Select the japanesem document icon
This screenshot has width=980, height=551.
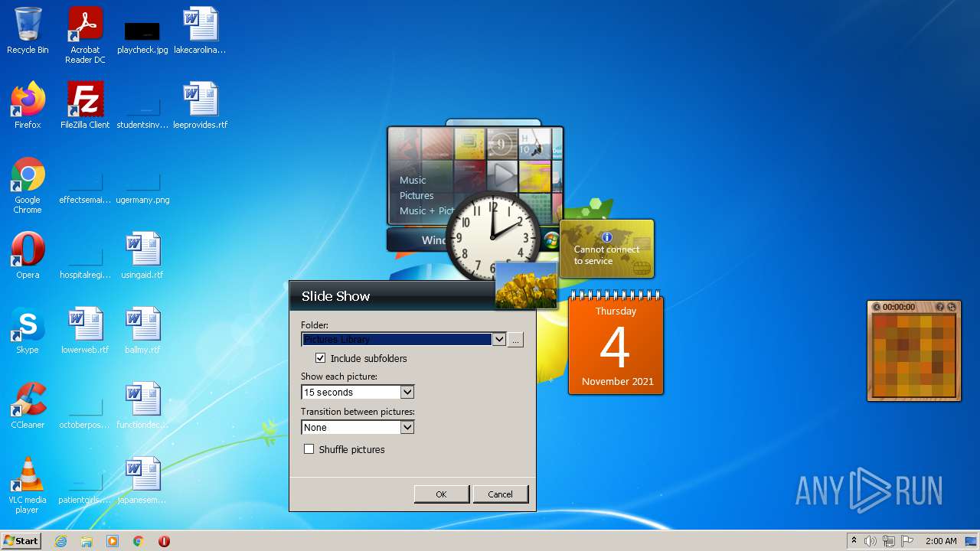click(x=142, y=481)
